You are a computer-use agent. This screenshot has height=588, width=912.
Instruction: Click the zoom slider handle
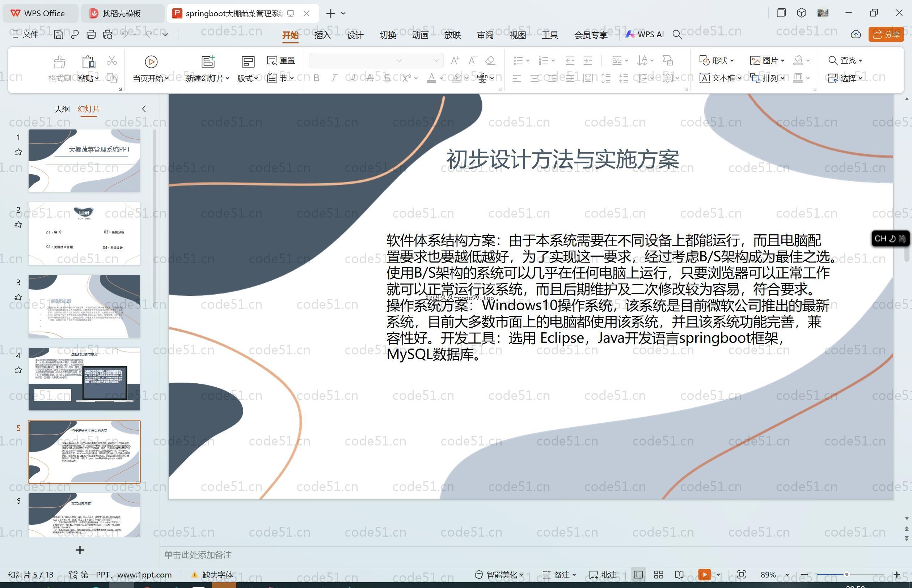coord(846,574)
